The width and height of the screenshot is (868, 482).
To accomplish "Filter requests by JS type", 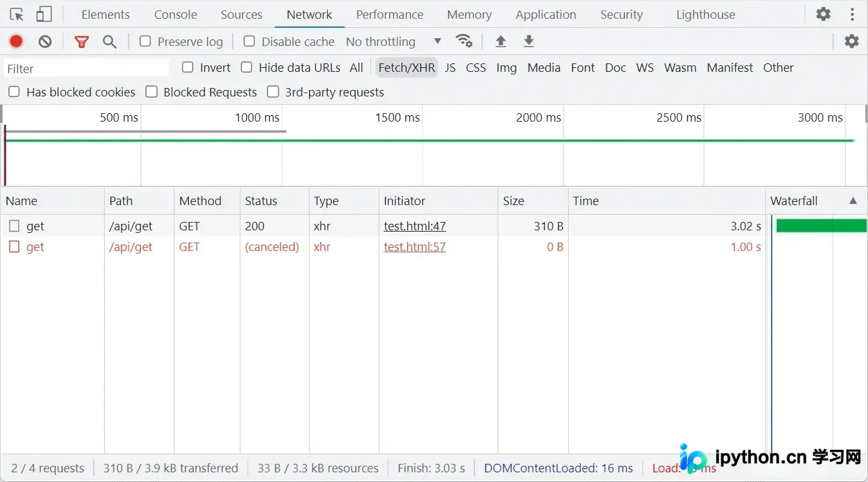I will tap(450, 67).
